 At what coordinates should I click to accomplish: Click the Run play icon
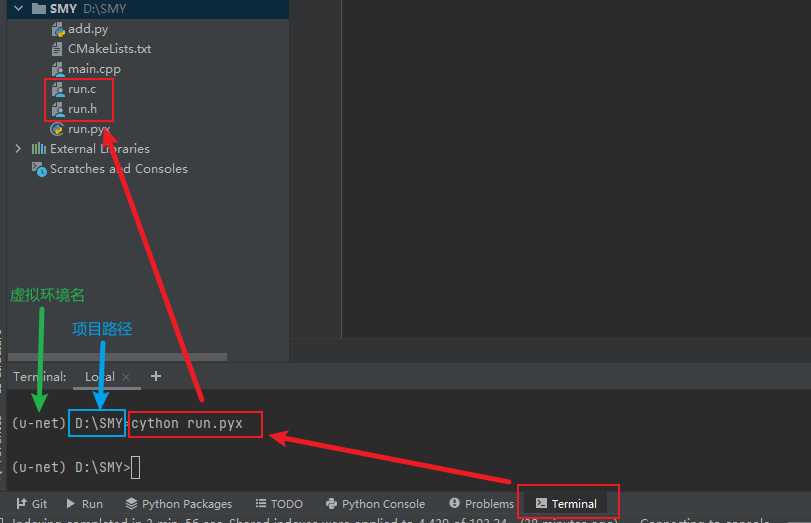coord(71,503)
